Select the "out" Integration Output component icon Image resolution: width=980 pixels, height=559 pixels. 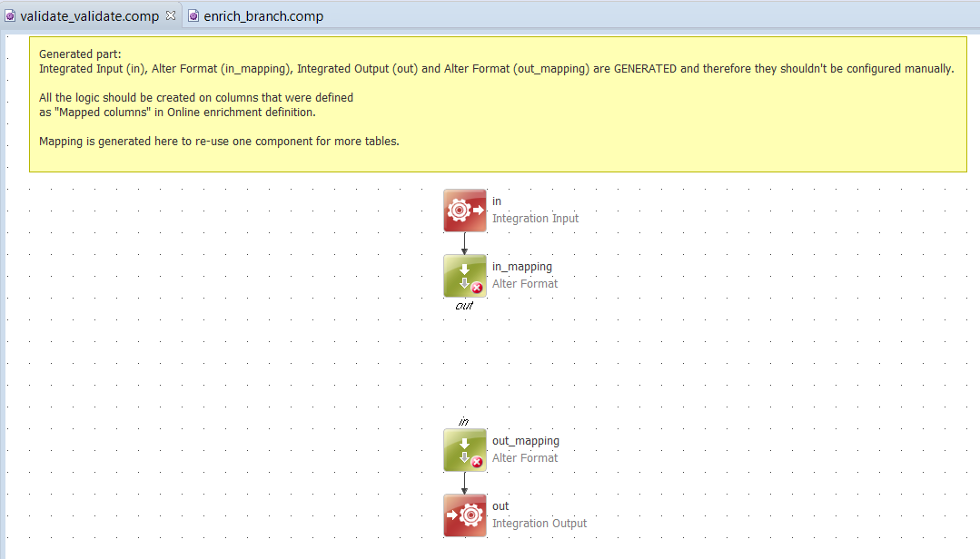(464, 515)
